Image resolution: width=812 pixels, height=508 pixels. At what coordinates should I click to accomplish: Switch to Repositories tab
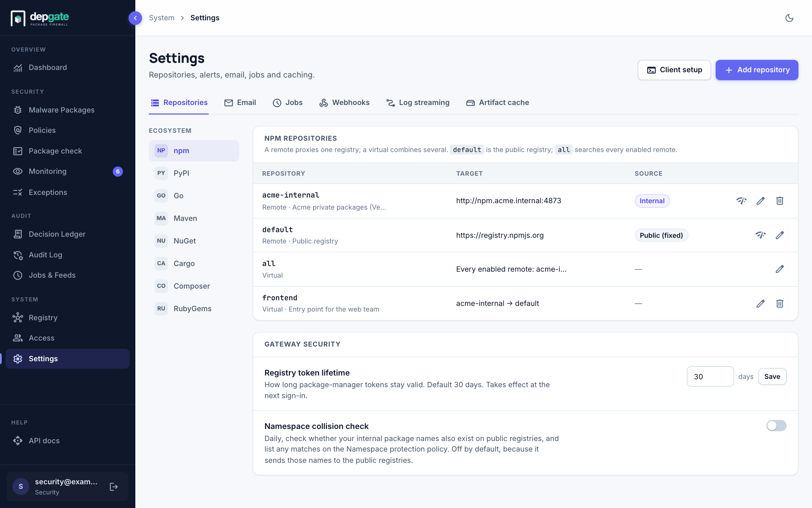pyautogui.click(x=179, y=103)
